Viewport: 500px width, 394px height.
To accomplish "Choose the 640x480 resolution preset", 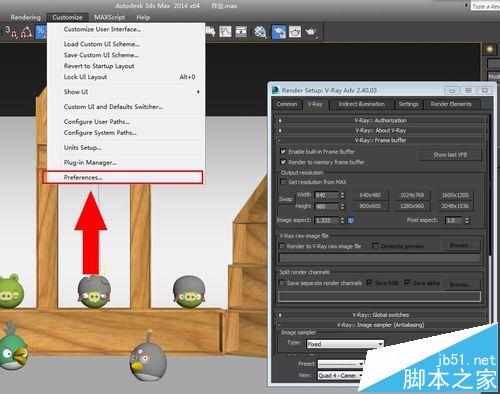I will pyautogui.click(x=370, y=195).
